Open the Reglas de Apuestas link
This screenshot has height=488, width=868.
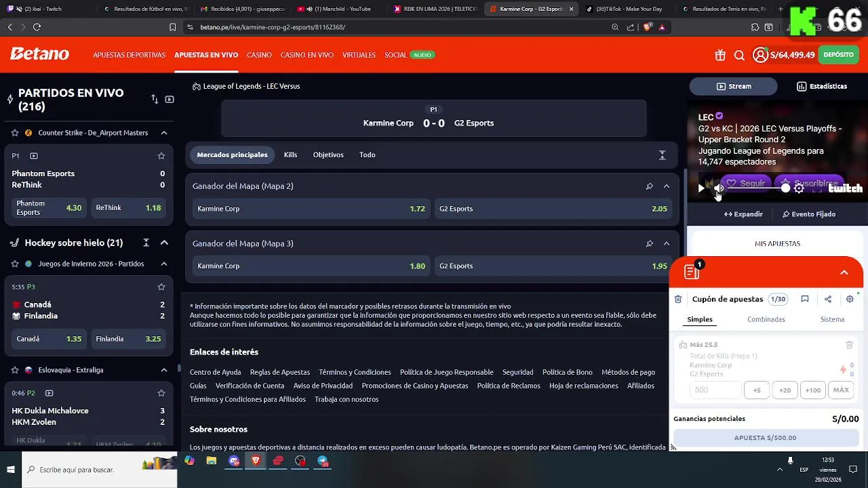click(279, 372)
